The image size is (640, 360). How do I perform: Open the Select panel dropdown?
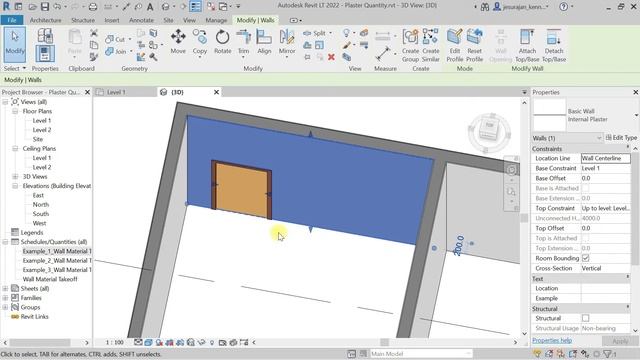15,68
